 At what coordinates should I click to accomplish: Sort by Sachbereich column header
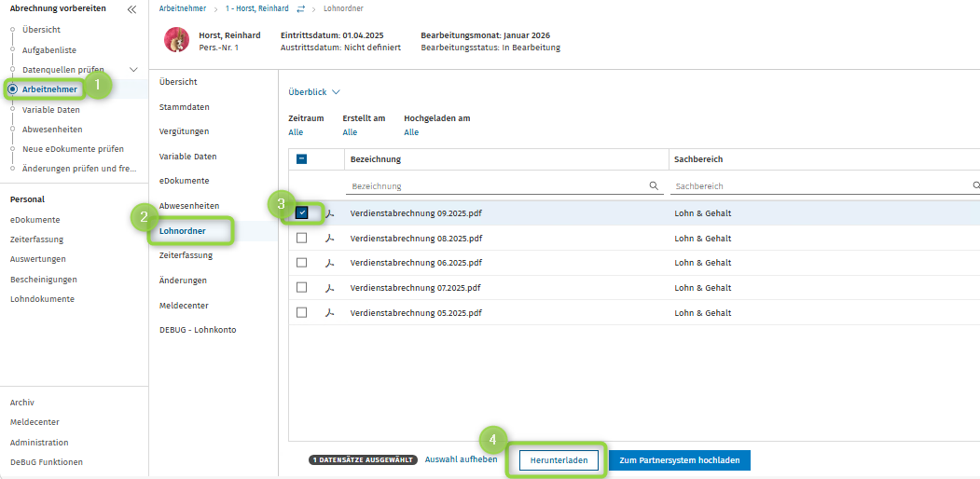click(x=698, y=159)
